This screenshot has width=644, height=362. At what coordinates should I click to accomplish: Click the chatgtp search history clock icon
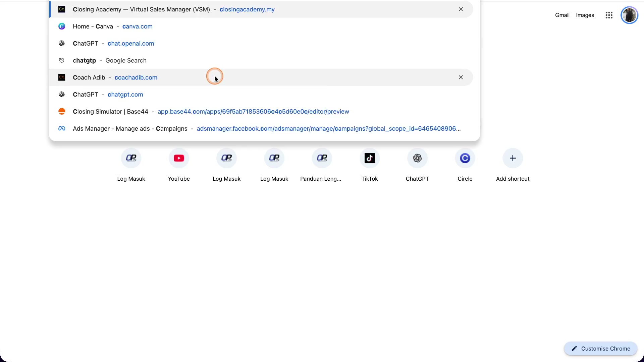pos(62,61)
